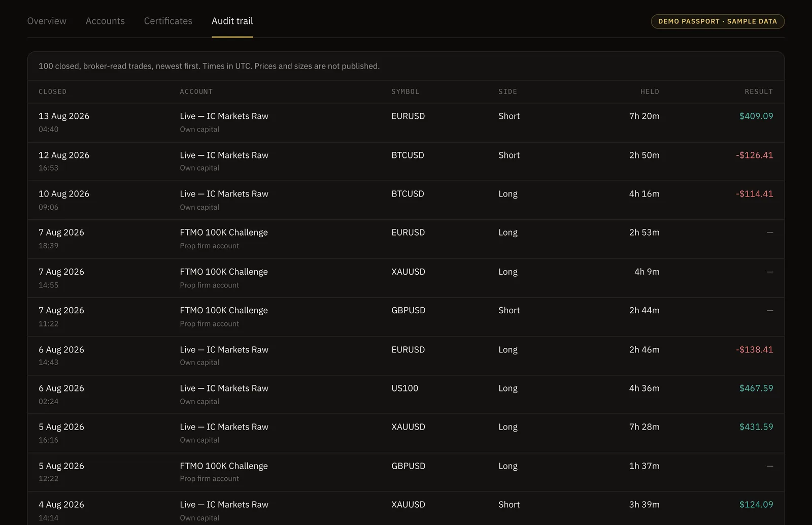The width and height of the screenshot is (812, 525).
Task: Click the 2h 50m held duration
Action: [645, 155]
